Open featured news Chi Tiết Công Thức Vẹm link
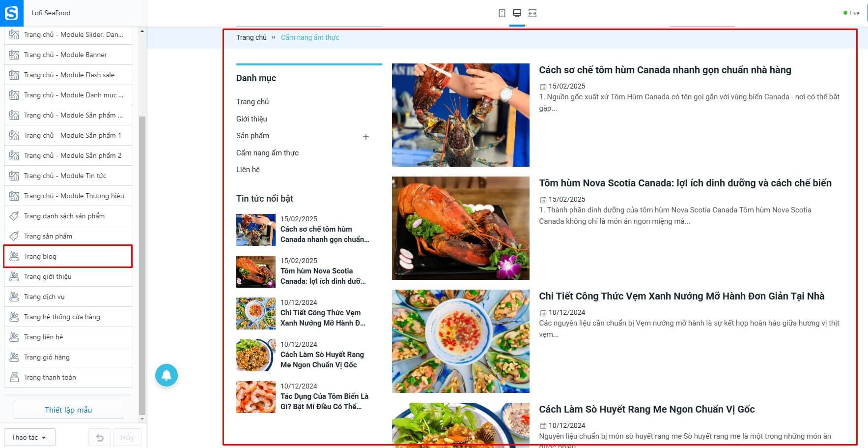Image resolution: width=868 pixels, height=448 pixels. click(323, 318)
